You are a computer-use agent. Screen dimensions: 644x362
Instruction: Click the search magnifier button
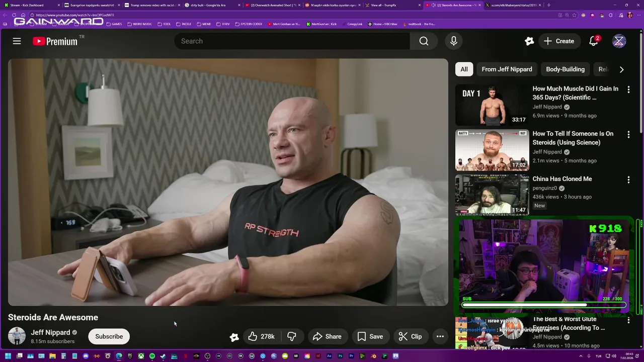click(424, 41)
